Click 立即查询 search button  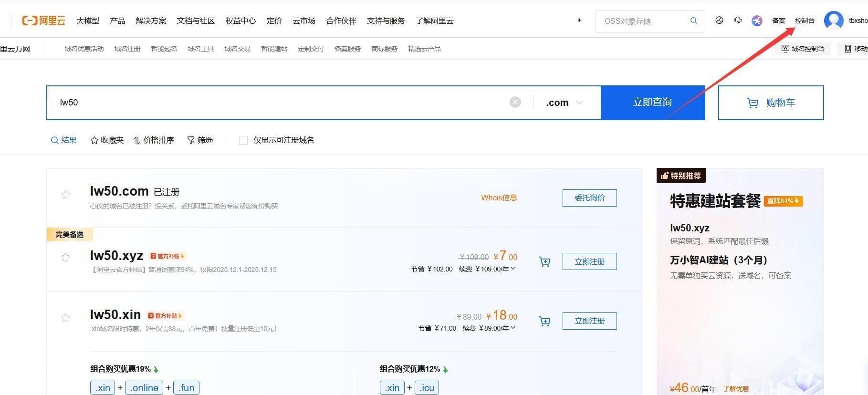click(x=653, y=103)
